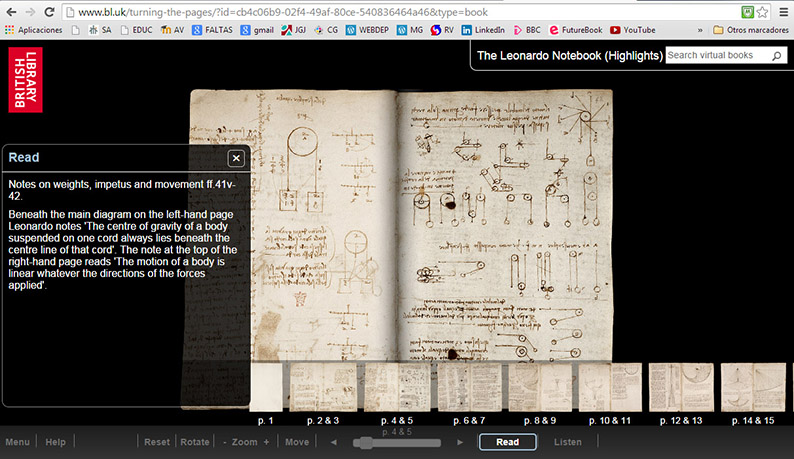Click the British Library logo
The image size is (794, 459).
click(25, 80)
